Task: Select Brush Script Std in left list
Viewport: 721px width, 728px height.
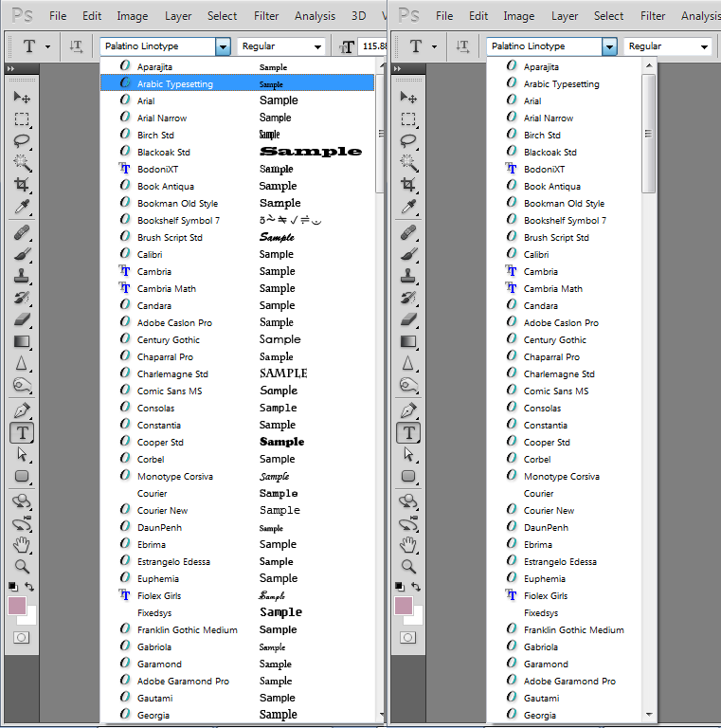Action: tap(237, 237)
